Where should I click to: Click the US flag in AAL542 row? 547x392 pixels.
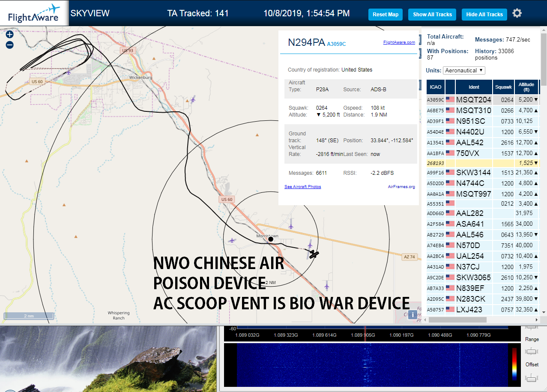(x=450, y=142)
